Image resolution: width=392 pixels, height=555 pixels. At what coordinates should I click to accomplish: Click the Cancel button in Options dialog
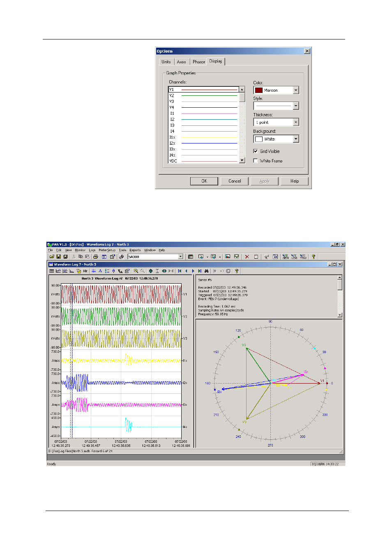click(x=235, y=181)
